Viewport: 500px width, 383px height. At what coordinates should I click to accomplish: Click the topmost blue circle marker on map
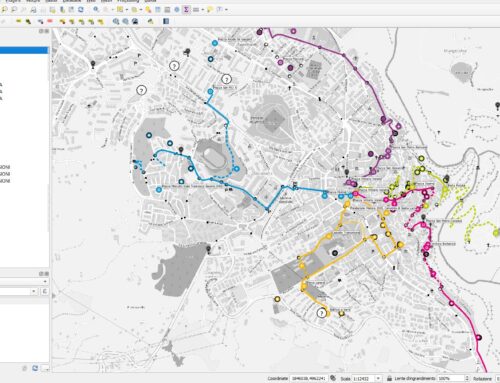click(x=215, y=43)
